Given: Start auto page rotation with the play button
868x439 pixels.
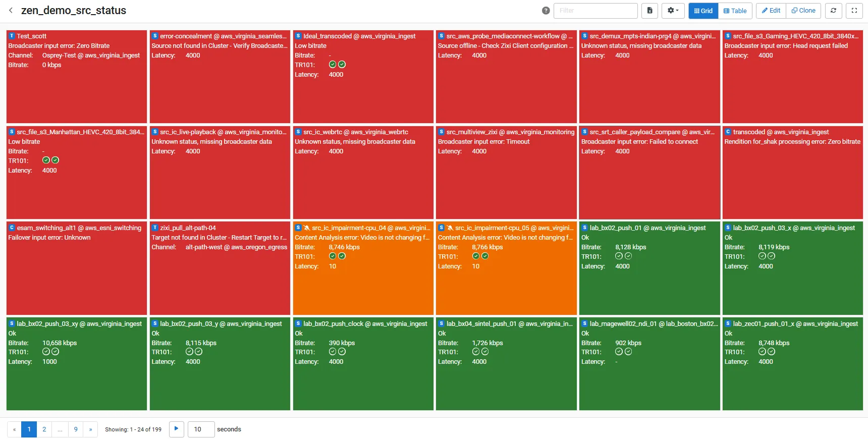Looking at the screenshot, I should pos(176,429).
